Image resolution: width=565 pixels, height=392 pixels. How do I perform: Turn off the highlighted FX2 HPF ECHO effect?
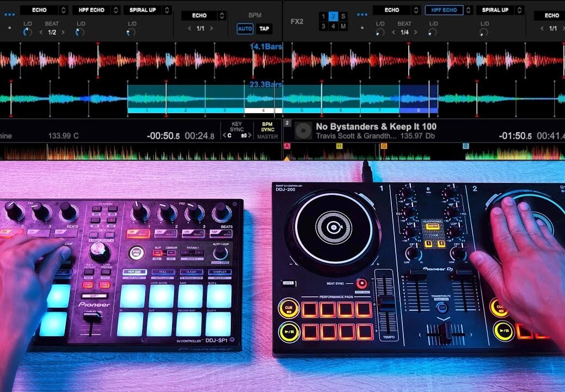(444, 10)
